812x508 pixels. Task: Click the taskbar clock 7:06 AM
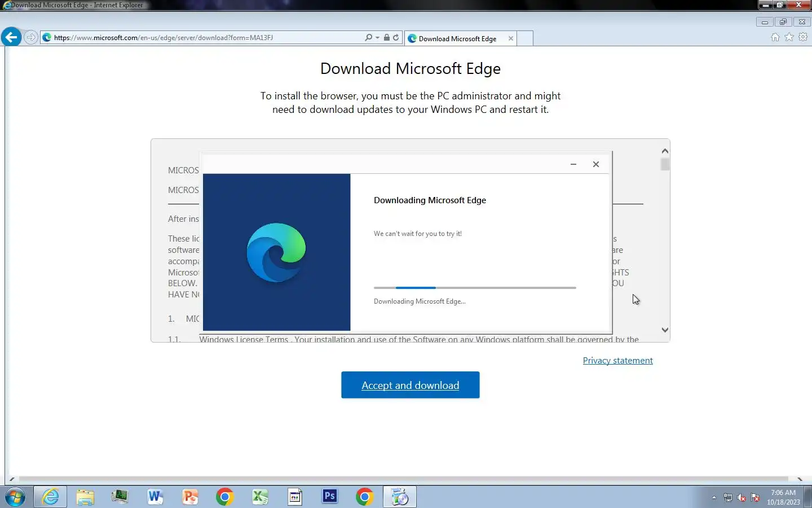pos(783,493)
